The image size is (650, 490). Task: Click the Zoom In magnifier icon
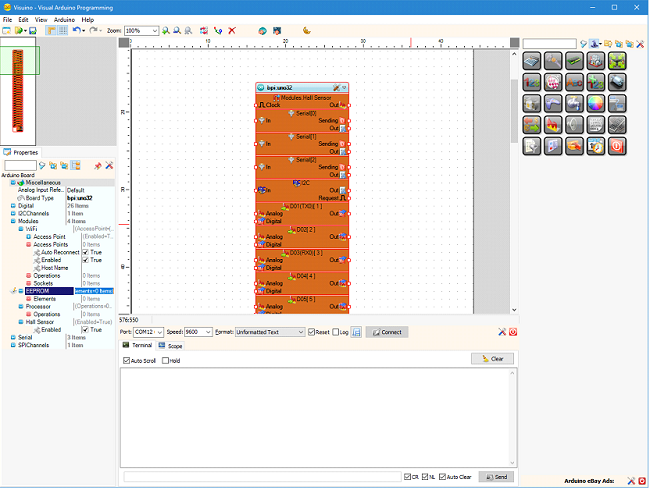(x=166, y=31)
